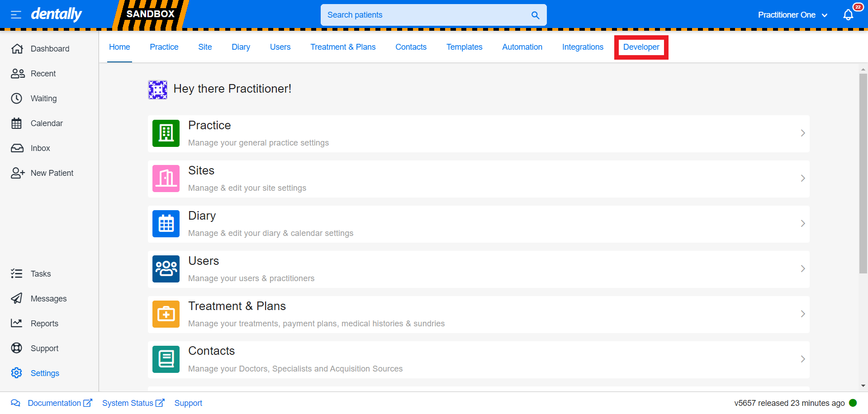Screen dimensions: 868x414
Task: Click the orange Treatment & Plans icon
Action: [166, 314]
